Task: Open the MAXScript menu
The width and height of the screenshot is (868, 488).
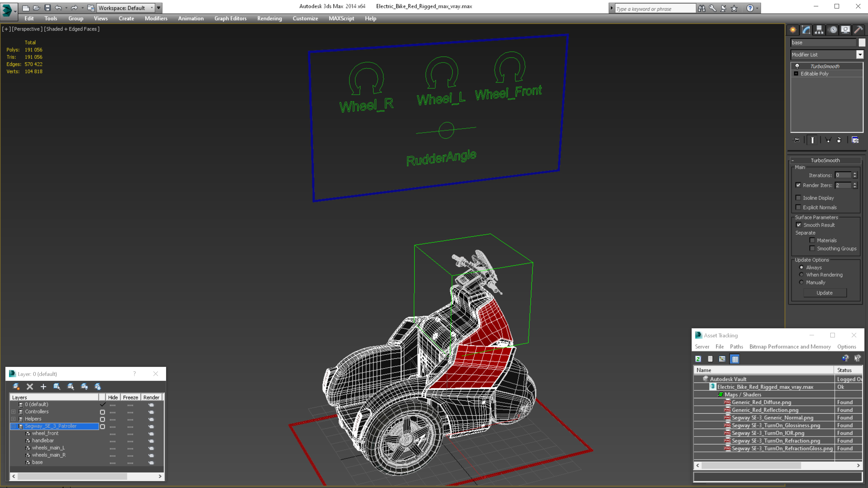Action: point(341,18)
